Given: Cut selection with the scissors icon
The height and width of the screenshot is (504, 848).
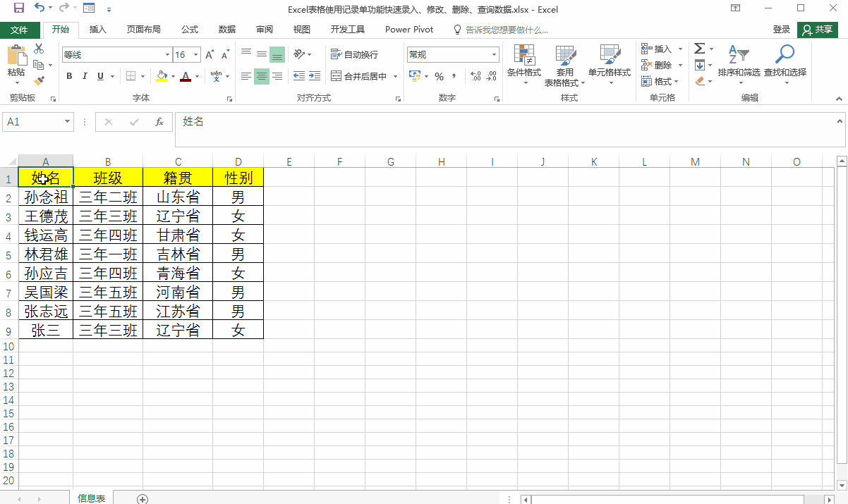Looking at the screenshot, I should tap(40, 49).
